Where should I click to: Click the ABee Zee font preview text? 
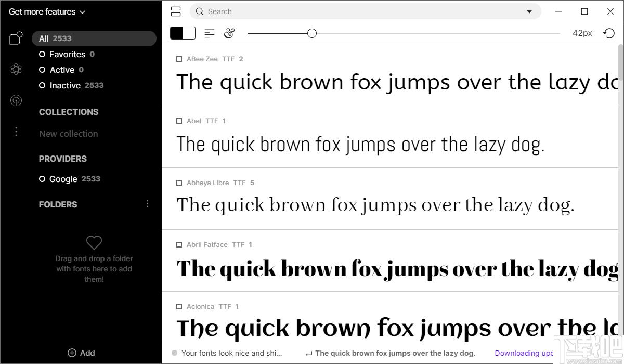pos(397,82)
